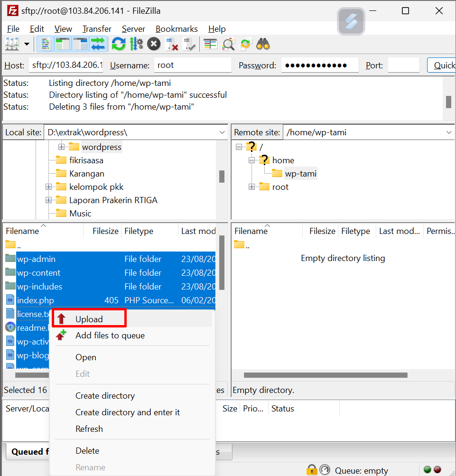Select the wp-tami remote folder
Viewport: 456px width, 476px height.
coord(300,174)
